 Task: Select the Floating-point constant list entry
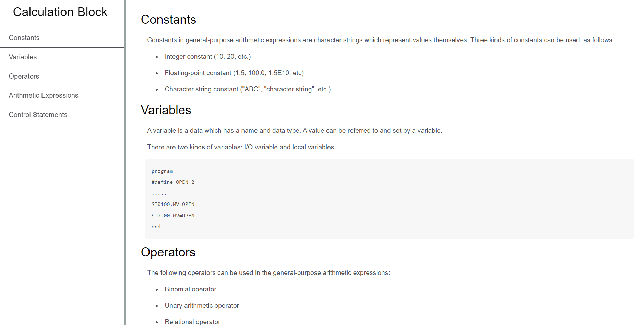(x=234, y=73)
